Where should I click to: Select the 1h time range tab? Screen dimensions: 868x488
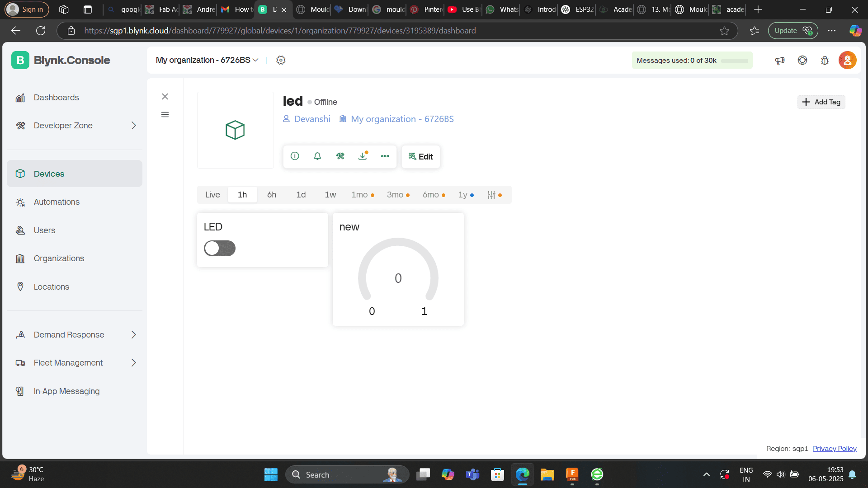coord(242,195)
